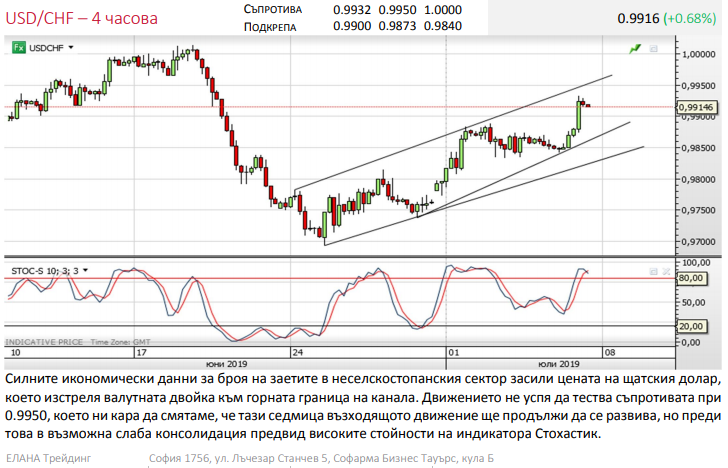This screenshot has width=728, height=468.
Task: Click resistance value 0.9950
Action: [397, 9]
